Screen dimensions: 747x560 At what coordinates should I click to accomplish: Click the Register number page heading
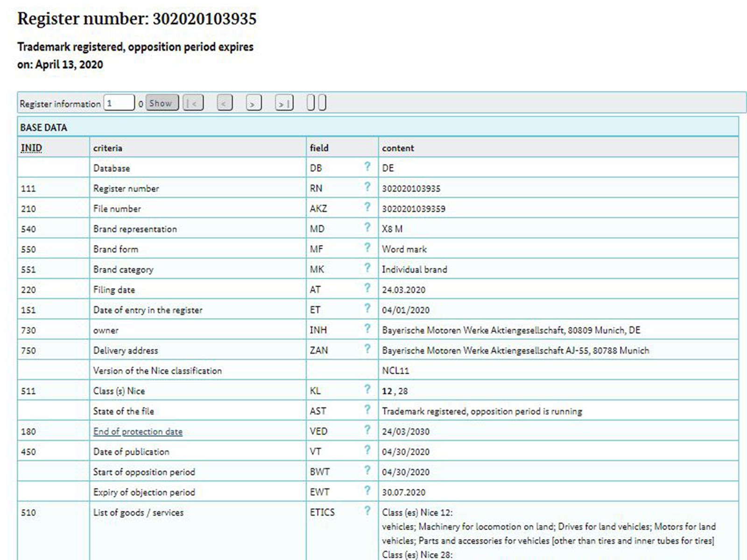point(137,19)
